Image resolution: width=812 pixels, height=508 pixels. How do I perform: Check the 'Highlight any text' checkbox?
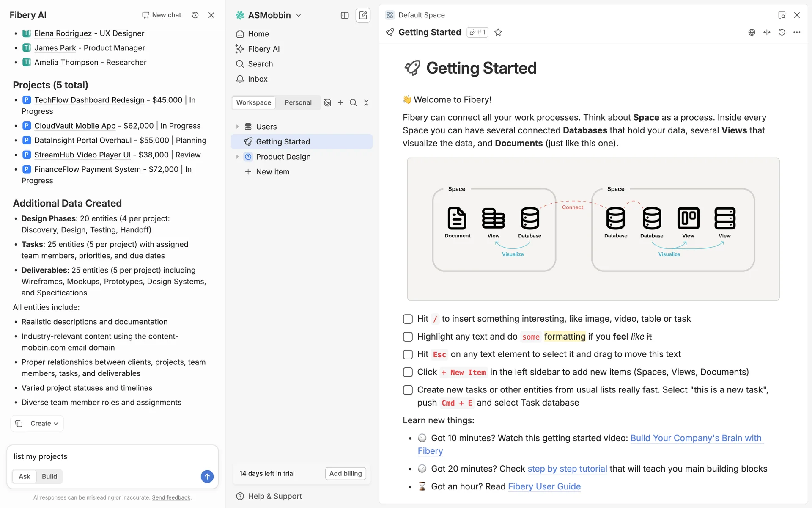408,337
